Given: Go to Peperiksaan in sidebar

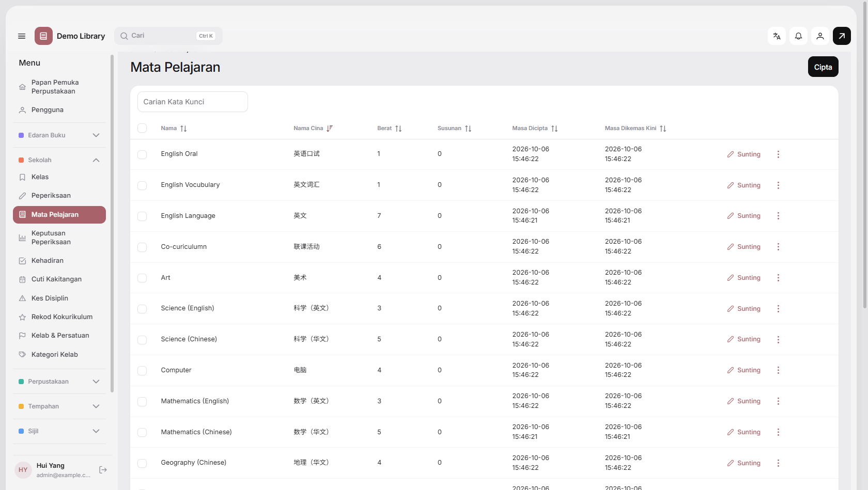Looking at the screenshot, I should coord(59,196).
